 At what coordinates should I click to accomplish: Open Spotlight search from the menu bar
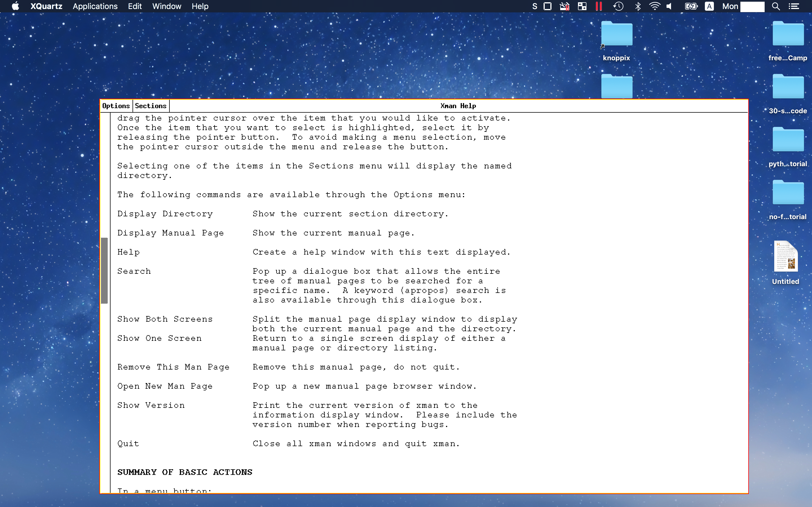[776, 6]
